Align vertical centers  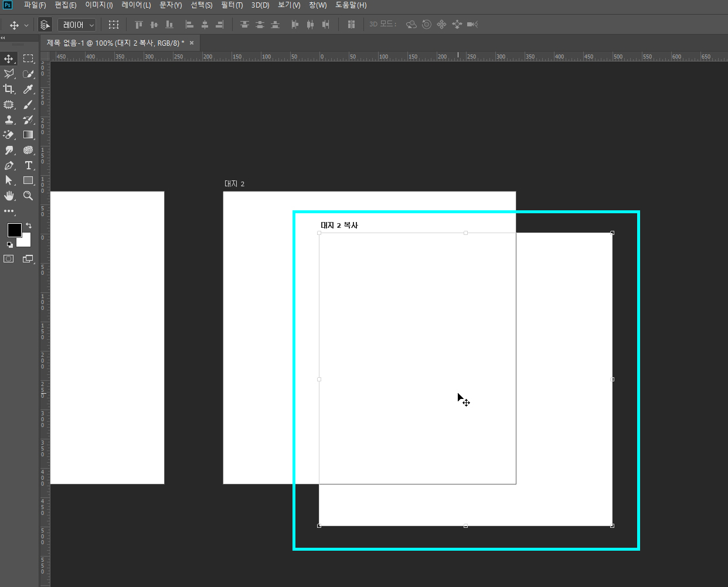(x=154, y=25)
